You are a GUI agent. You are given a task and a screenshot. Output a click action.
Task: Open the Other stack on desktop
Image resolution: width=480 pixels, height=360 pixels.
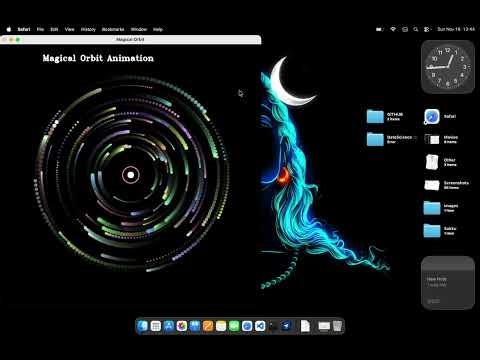click(432, 162)
